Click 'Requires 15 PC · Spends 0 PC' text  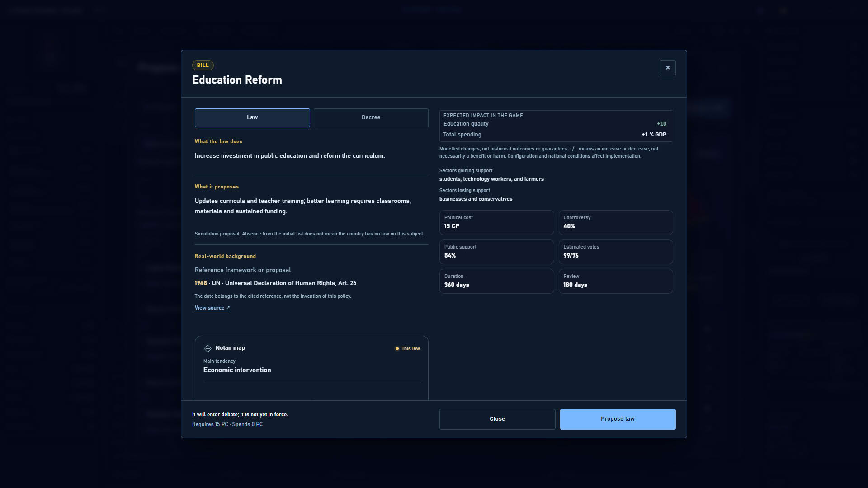(x=227, y=424)
